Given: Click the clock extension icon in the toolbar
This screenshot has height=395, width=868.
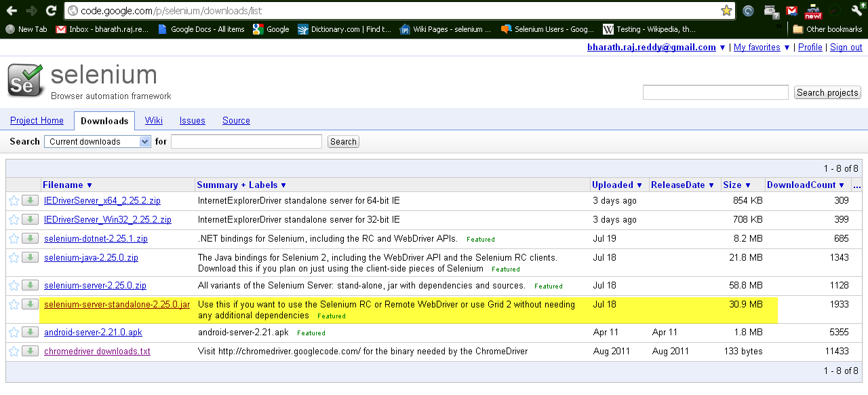Looking at the screenshot, I should pos(835,11).
